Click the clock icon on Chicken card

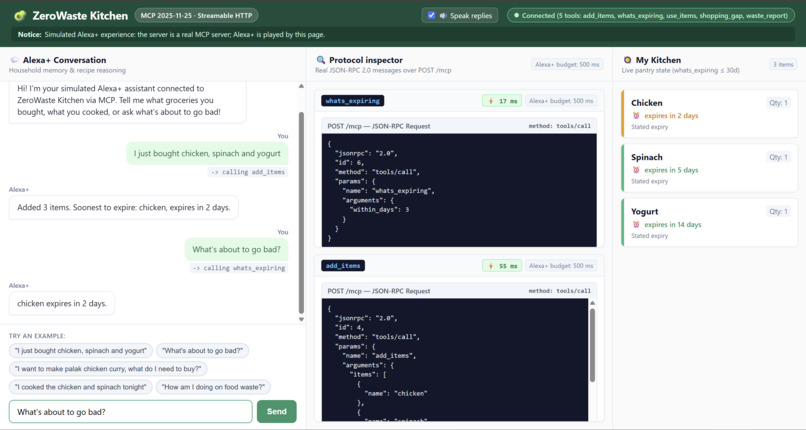click(636, 116)
